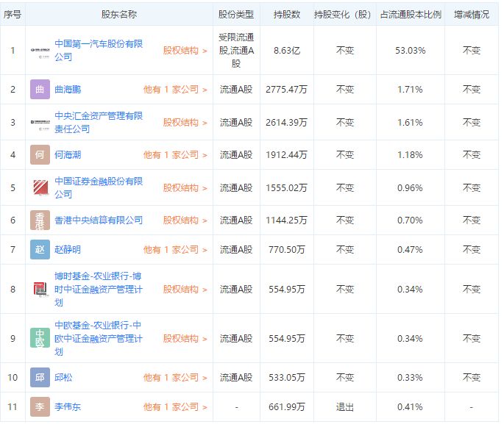View 他有 1 家公司 for 赵静明
Image resolution: width=504 pixels, height=427 pixels.
[175, 249]
